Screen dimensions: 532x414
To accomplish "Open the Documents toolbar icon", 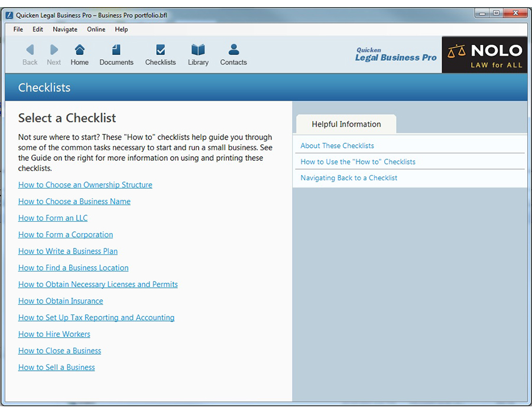I will (116, 50).
